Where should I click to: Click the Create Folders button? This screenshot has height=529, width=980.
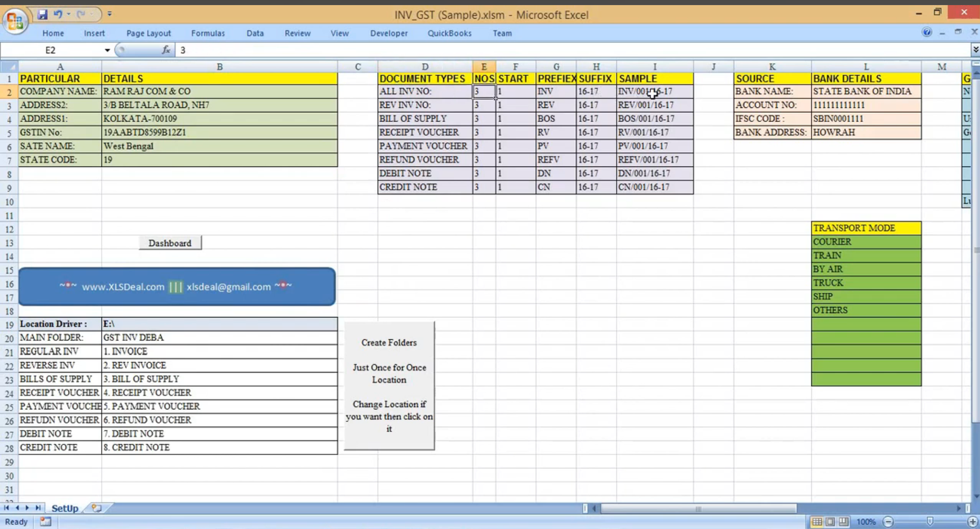click(x=389, y=386)
